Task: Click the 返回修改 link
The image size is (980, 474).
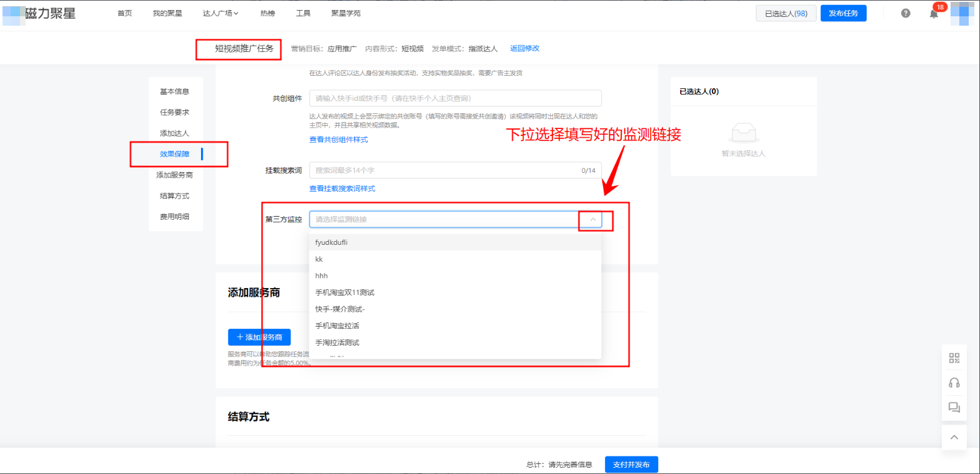Action: (x=525, y=48)
